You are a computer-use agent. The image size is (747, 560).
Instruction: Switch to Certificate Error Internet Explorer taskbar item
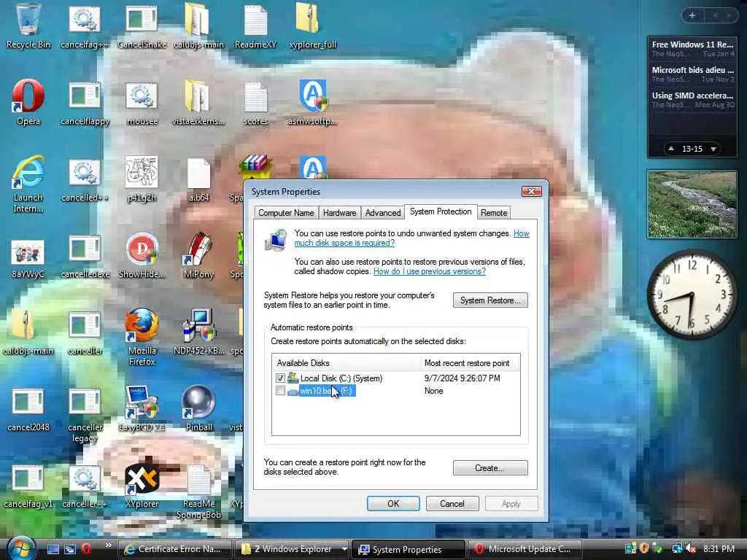pyautogui.click(x=174, y=549)
